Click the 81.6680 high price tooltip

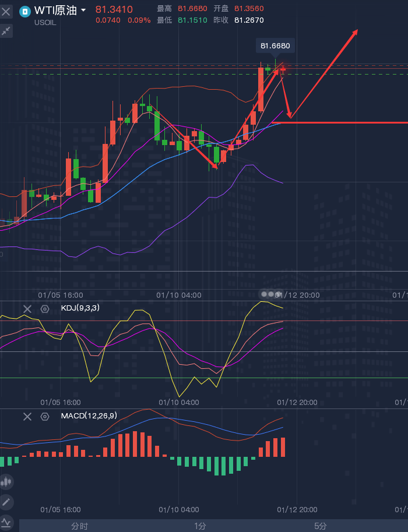click(x=275, y=46)
